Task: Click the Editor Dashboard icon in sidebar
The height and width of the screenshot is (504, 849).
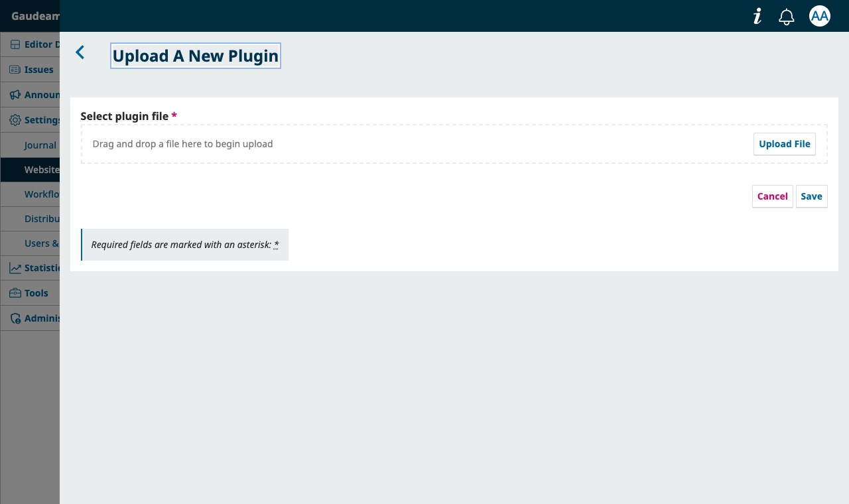Action: point(15,44)
